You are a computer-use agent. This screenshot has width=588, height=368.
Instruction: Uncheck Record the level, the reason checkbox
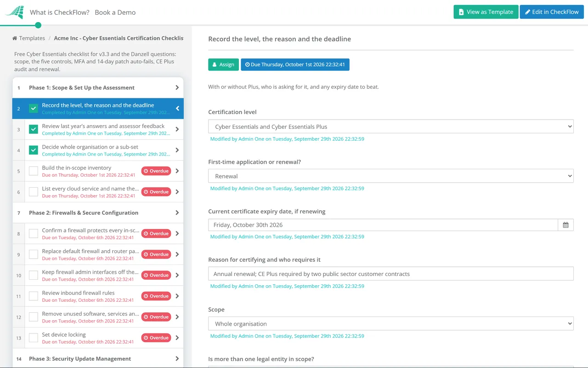pyautogui.click(x=34, y=109)
